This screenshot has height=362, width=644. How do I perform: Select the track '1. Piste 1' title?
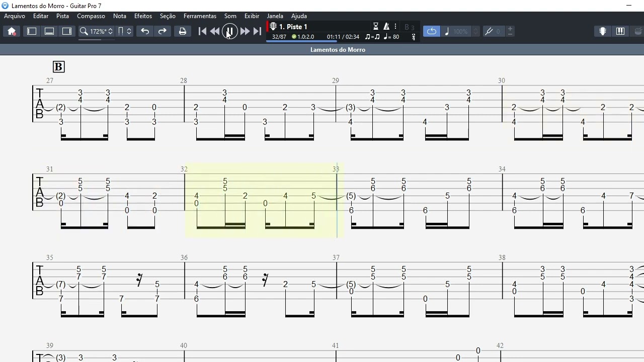click(x=293, y=27)
